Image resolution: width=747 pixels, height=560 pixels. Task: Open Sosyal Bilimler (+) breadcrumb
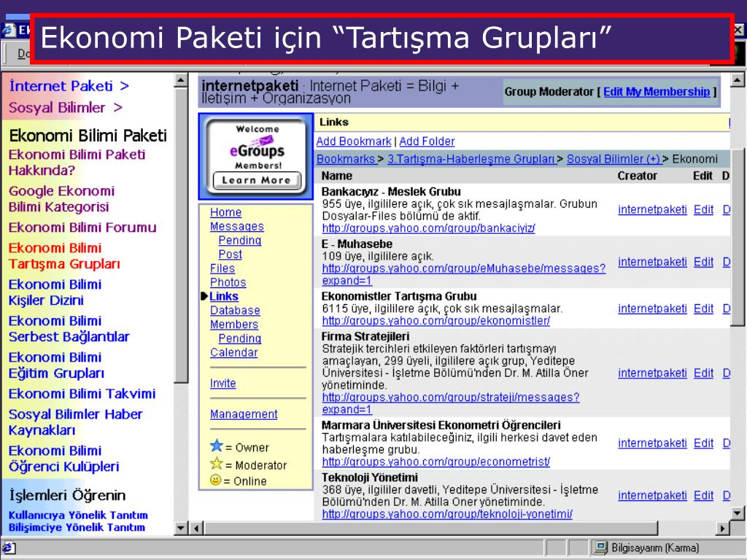613,159
